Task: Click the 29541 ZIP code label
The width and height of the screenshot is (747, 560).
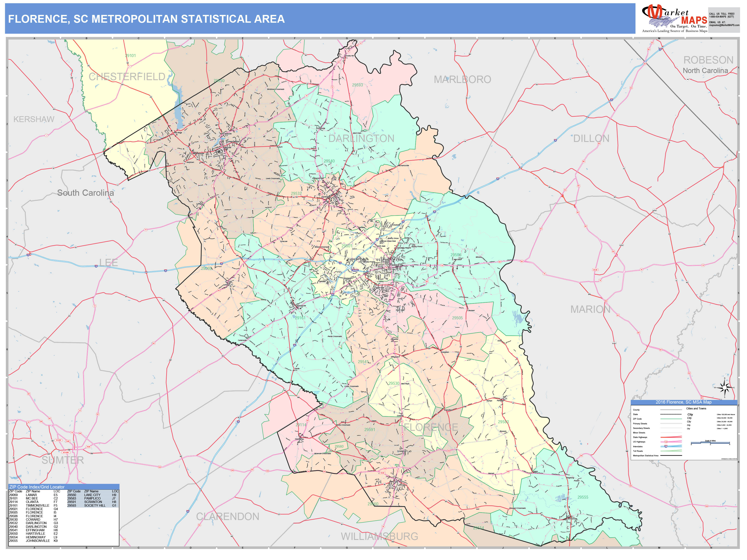Action: click(363, 361)
